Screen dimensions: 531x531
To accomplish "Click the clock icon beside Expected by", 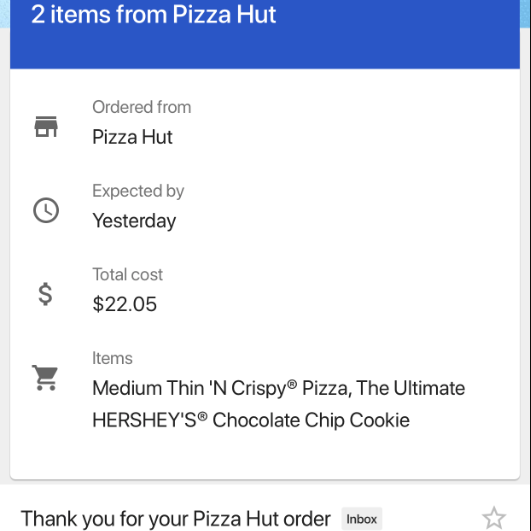I will [x=46, y=210].
